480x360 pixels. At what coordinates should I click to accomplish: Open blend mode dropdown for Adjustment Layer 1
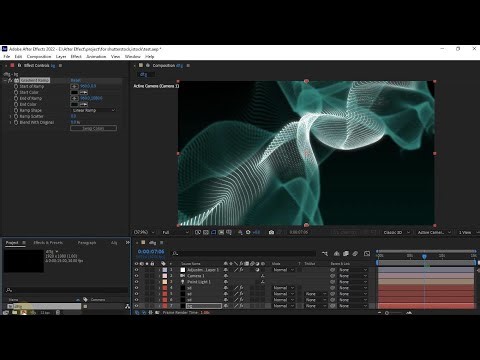[x=284, y=270]
